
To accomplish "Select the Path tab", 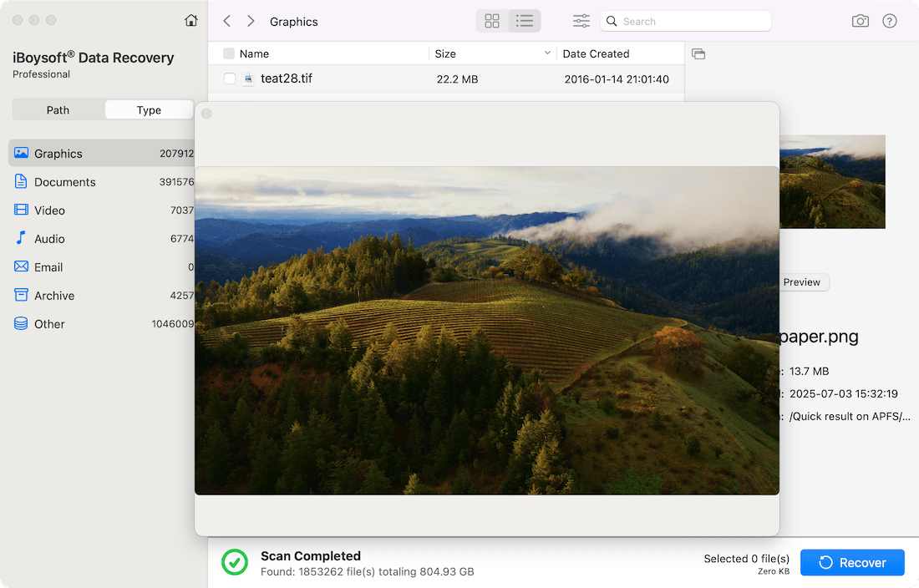I will pos(58,110).
